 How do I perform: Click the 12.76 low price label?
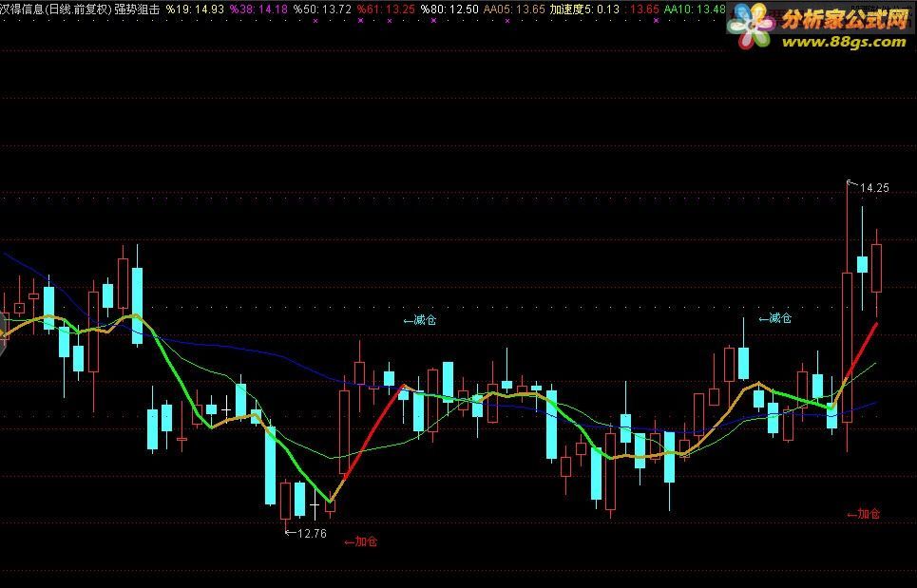tap(312, 533)
